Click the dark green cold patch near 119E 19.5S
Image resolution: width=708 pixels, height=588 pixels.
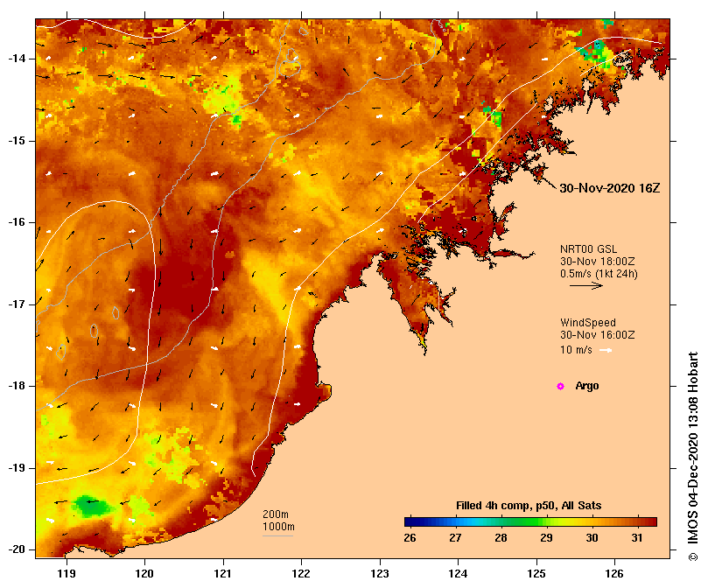pos(92,506)
